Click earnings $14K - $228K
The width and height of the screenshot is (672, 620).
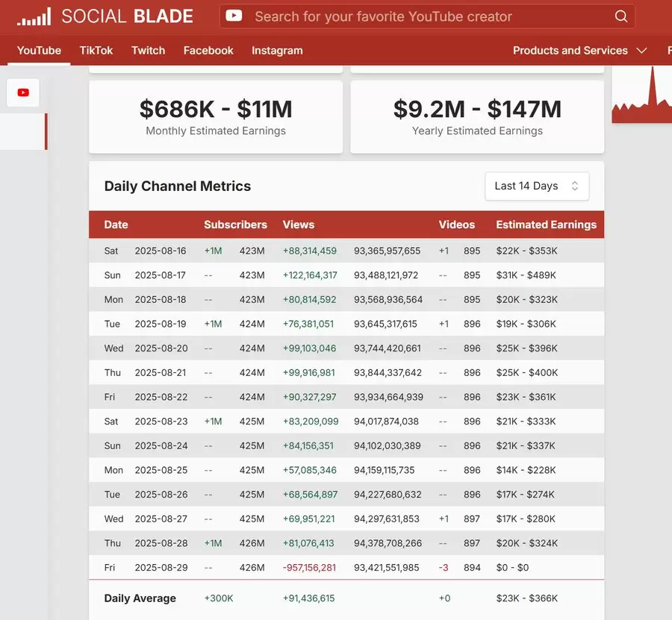click(x=526, y=471)
